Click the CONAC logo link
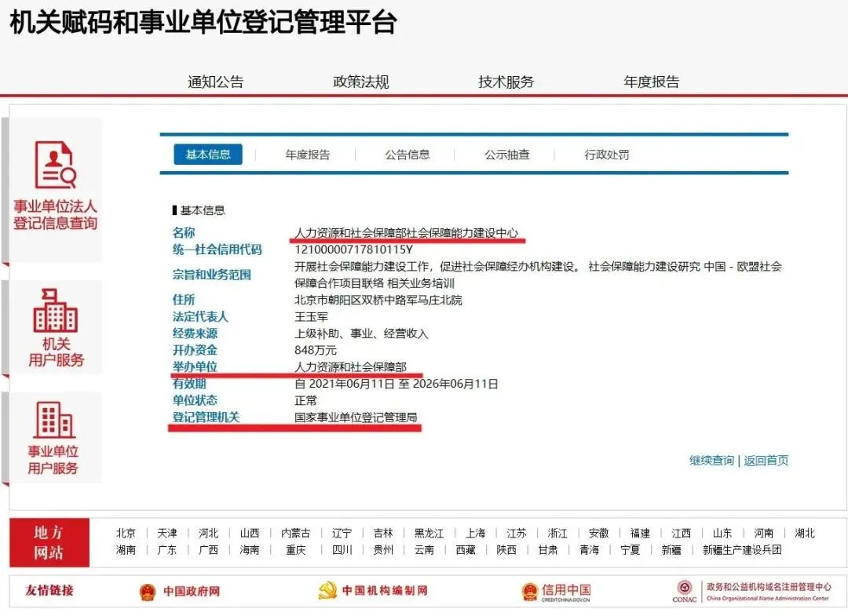This screenshot has width=848, height=616. pyautogui.click(x=684, y=591)
